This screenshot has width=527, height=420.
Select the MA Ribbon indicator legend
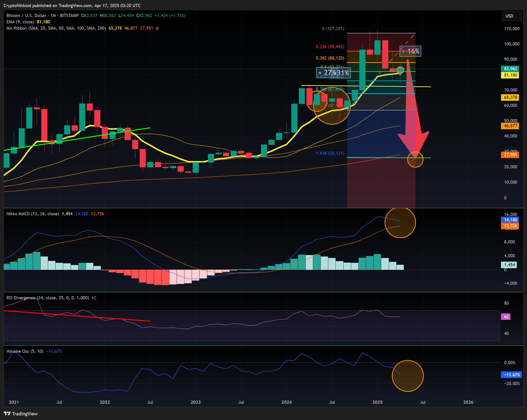click(x=56, y=28)
